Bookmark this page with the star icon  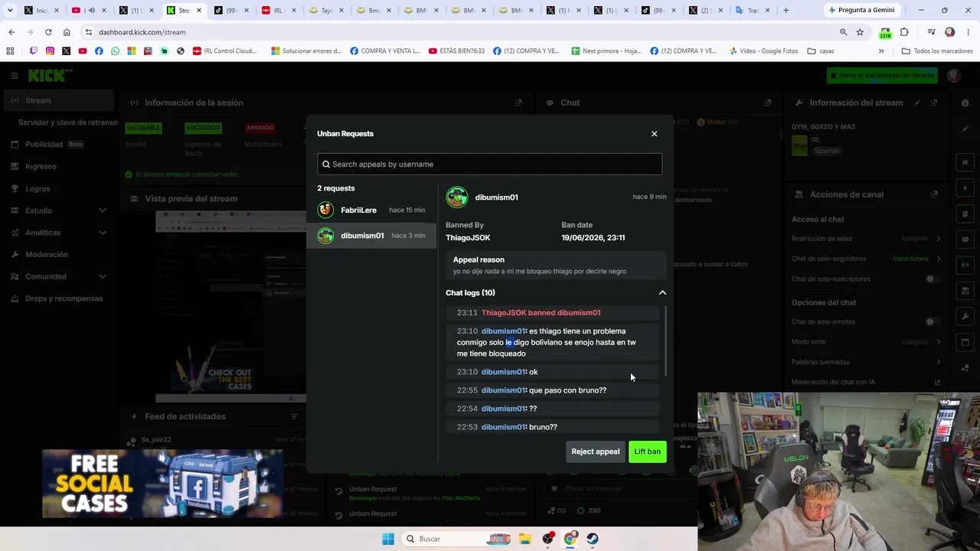tap(860, 32)
